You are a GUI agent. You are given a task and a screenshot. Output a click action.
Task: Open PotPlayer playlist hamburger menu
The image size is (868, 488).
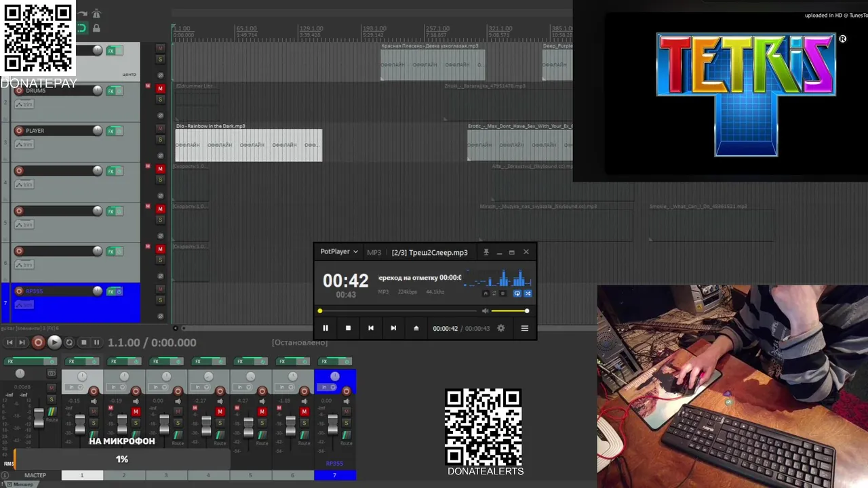click(x=524, y=328)
